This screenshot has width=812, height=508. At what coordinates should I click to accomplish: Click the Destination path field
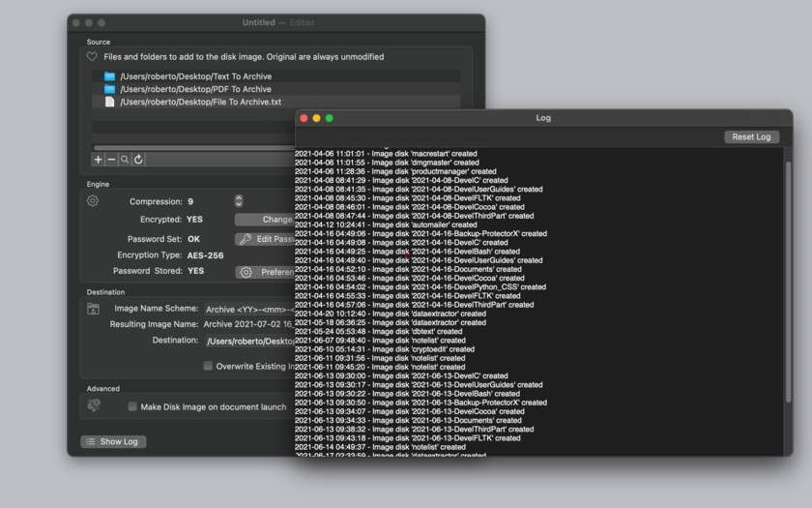(249, 341)
